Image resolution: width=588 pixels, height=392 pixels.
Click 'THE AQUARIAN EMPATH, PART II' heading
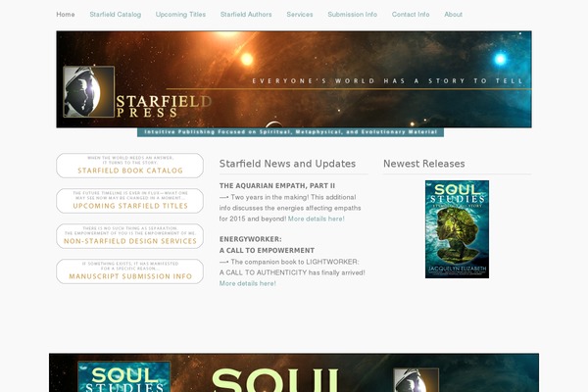pos(277,185)
